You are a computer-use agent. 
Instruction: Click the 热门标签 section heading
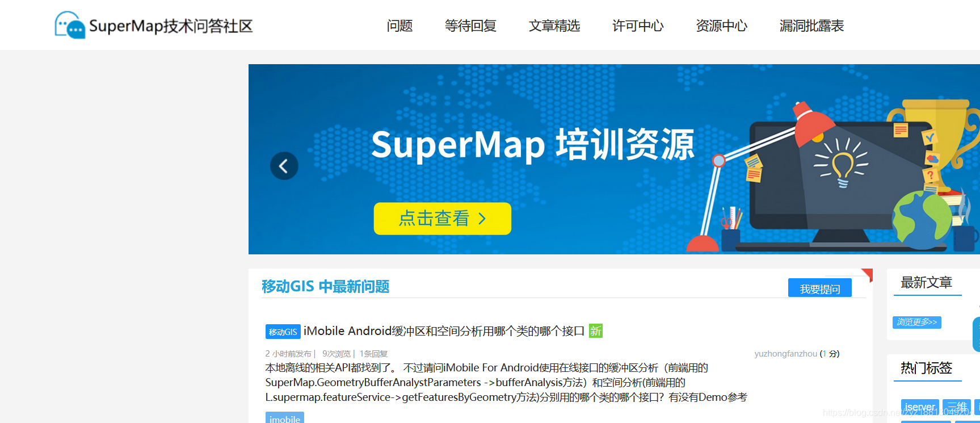pyautogui.click(x=926, y=368)
